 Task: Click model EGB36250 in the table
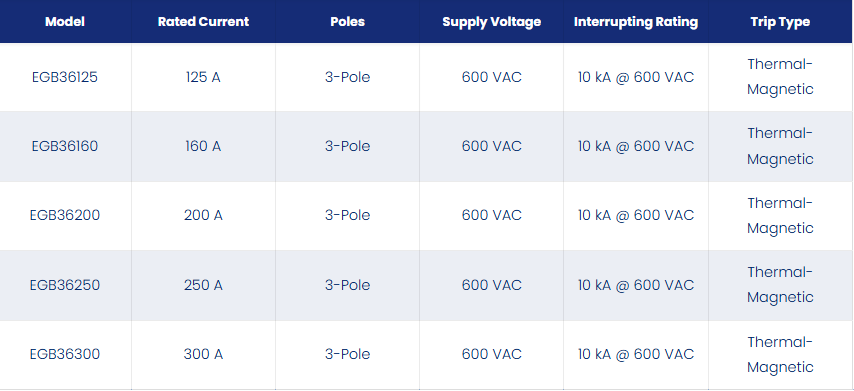(x=65, y=285)
